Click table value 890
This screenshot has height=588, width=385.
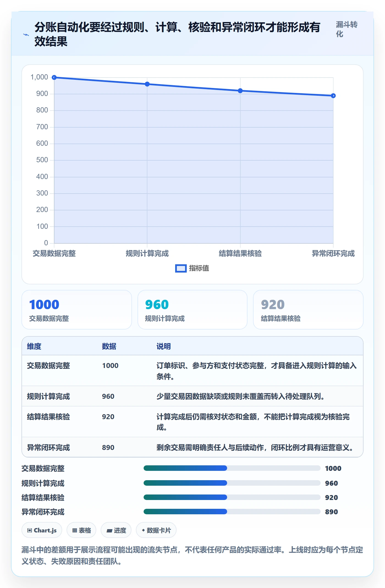[108, 448]
